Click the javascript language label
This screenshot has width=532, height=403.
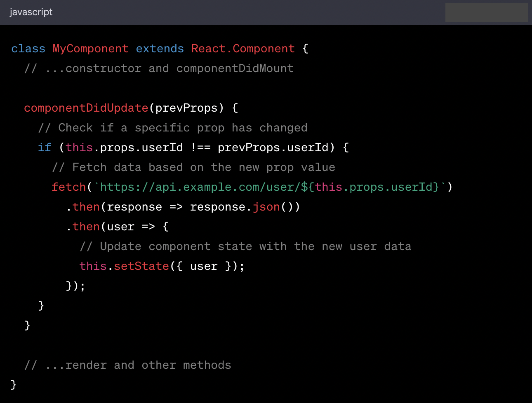pos(31,12)
